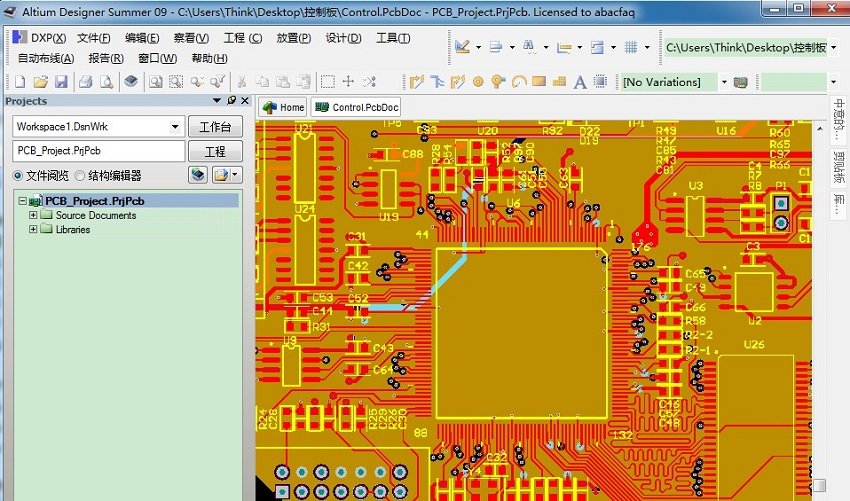Image resolution: width=850 pixels, height=501 pixels.
Task: Open the 设计(D) menu
Action: click(343, 38)
